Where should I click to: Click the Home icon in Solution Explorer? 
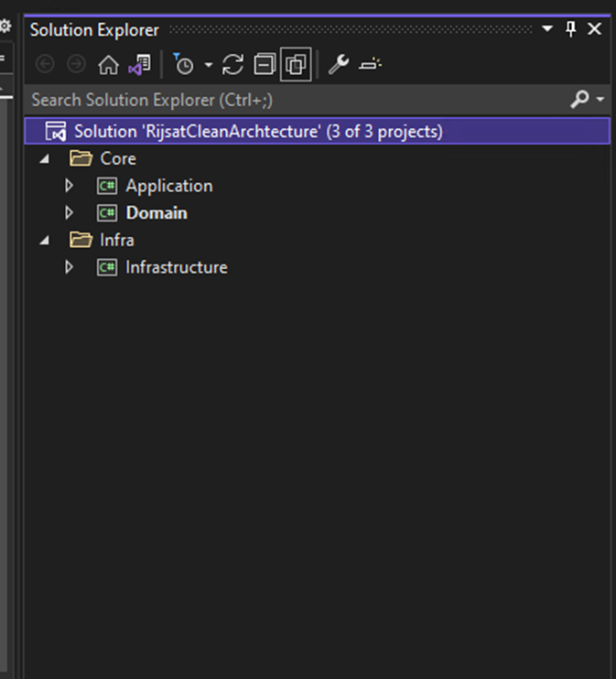click(x=108, y=65)
